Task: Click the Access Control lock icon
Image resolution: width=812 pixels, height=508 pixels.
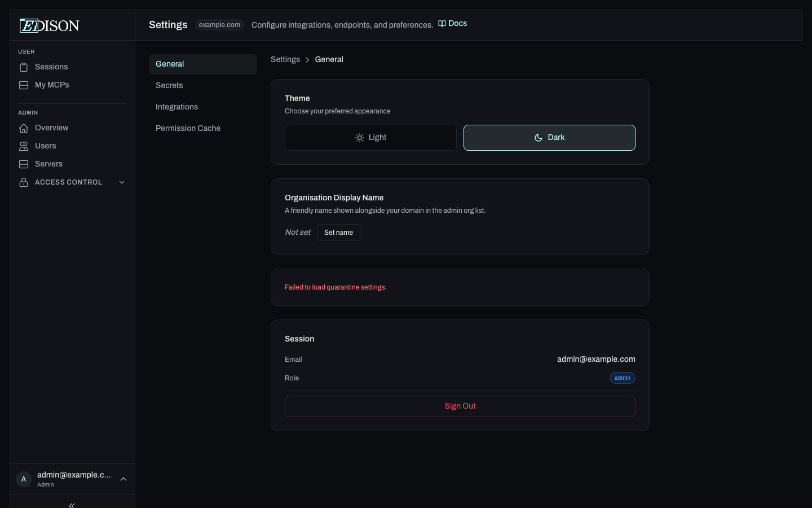Action: 23,182
